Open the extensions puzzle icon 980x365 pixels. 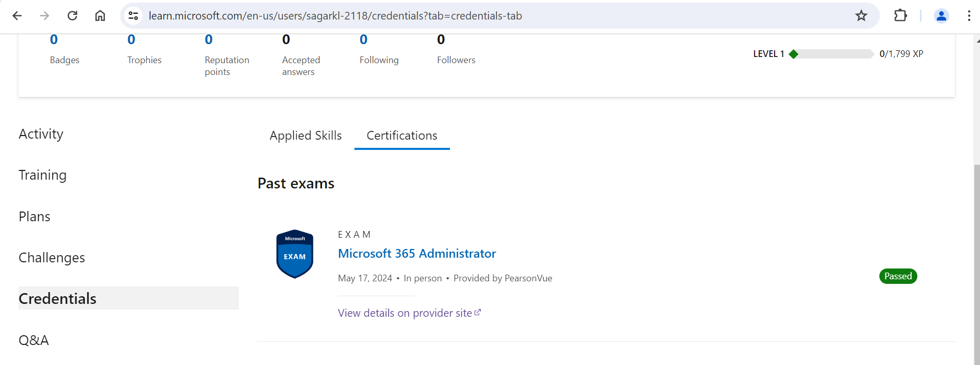(900, 16)
